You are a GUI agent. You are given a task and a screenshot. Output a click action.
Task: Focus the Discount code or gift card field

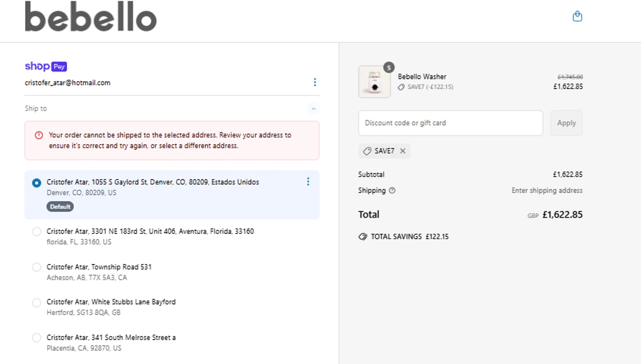tap(450, 123)
